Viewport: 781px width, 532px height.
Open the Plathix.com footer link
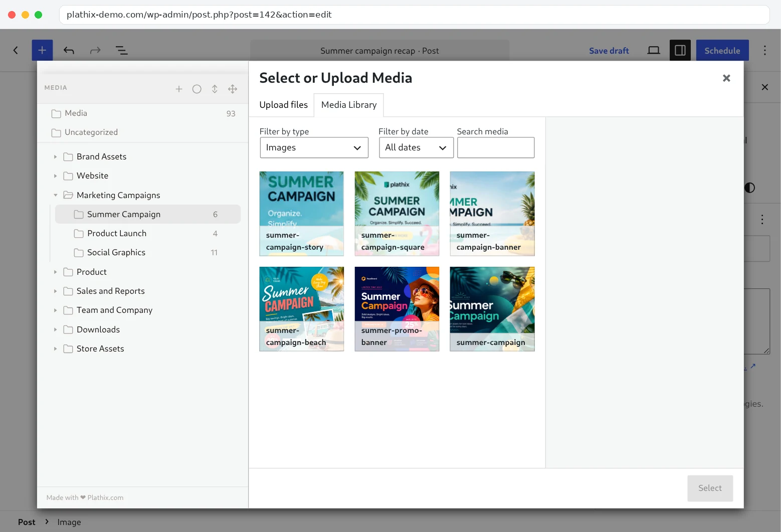click(105, 497)
